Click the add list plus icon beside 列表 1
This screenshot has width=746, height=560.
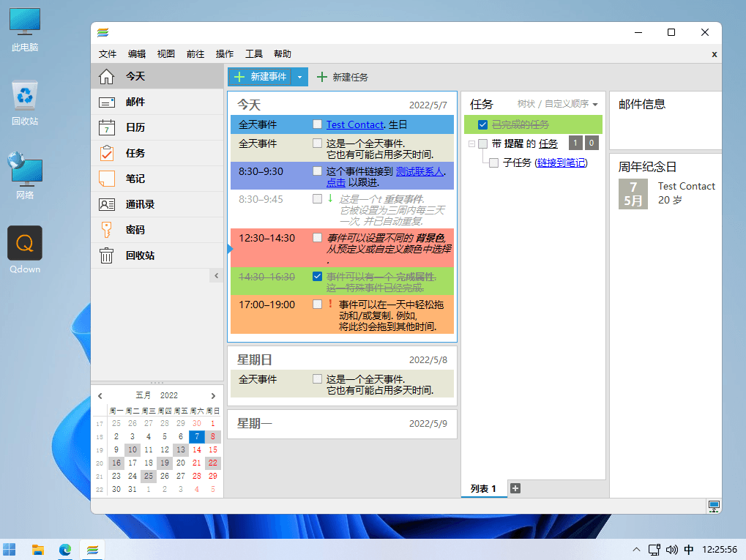pyautogui.click(x=515, y=488)
